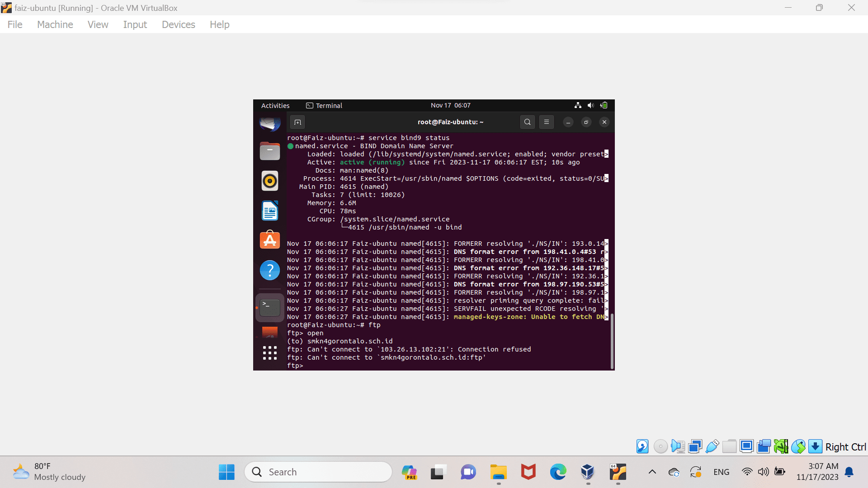Image resolution: width=868 pixels, height=488 pixels.
Task: Click the Terminal search button
Action: pyautogui.click(x=527, y=122)
